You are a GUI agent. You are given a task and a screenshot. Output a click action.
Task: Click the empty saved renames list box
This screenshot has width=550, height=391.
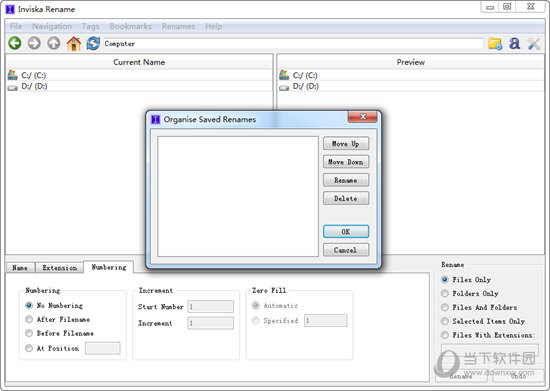[x=238, y=197]
